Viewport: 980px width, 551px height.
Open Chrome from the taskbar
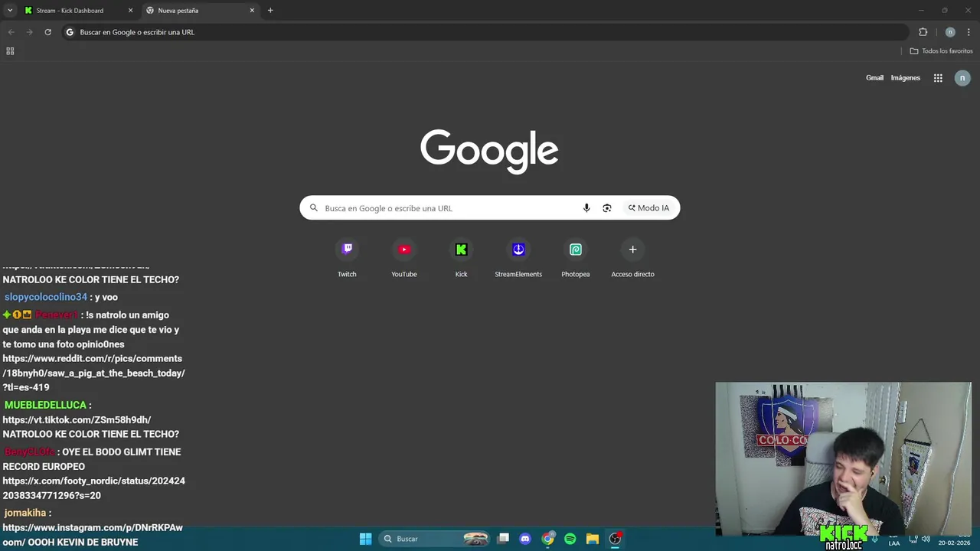(547, 539)
